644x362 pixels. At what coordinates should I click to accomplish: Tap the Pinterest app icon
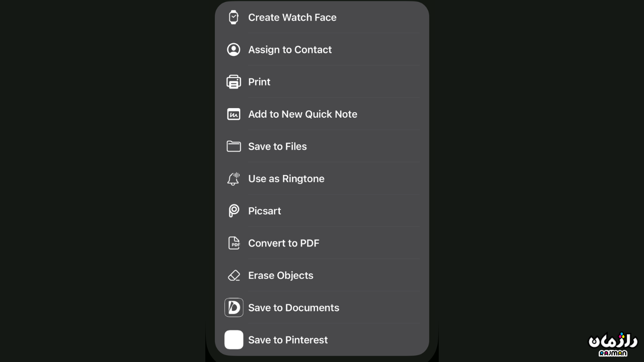[233, 340]
